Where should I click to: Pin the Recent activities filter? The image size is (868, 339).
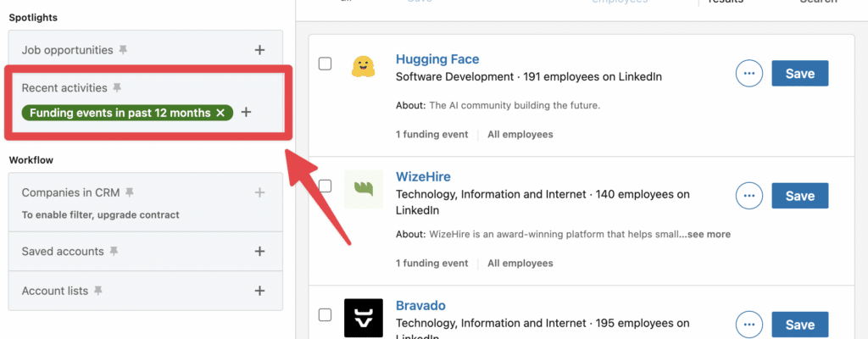pos(117,88)
